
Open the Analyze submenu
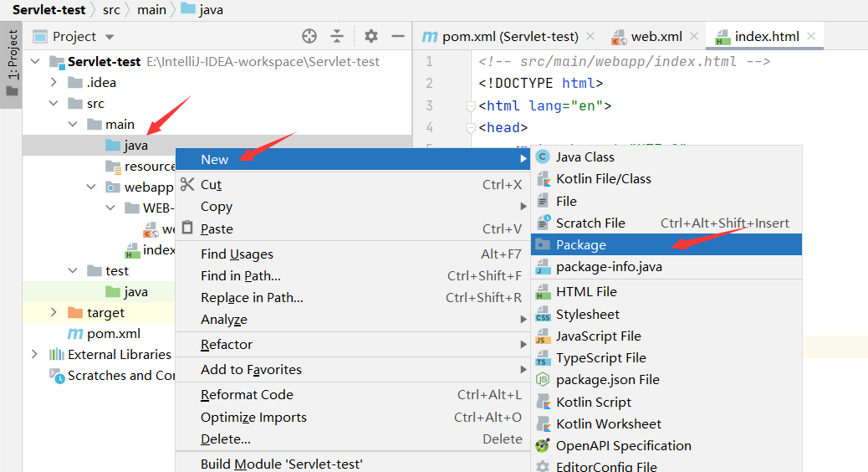tap(353, 319)
